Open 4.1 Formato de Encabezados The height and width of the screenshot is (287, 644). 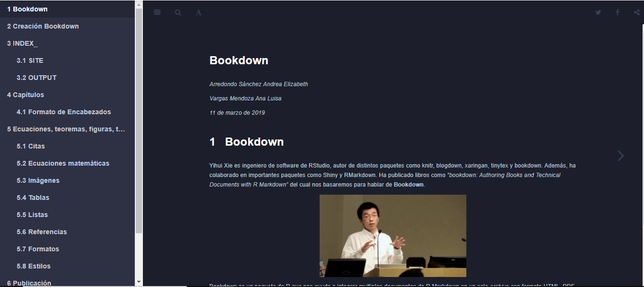click(x=64, y=112)
